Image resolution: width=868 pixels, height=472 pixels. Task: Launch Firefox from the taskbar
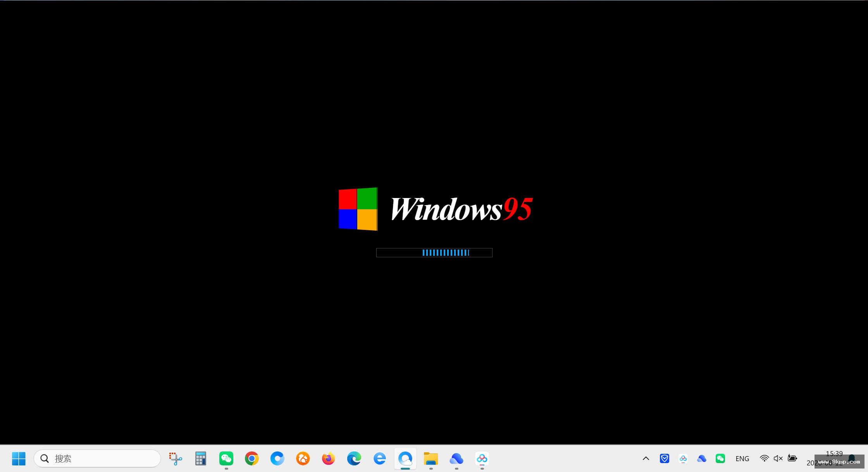(x=329, y=458)
